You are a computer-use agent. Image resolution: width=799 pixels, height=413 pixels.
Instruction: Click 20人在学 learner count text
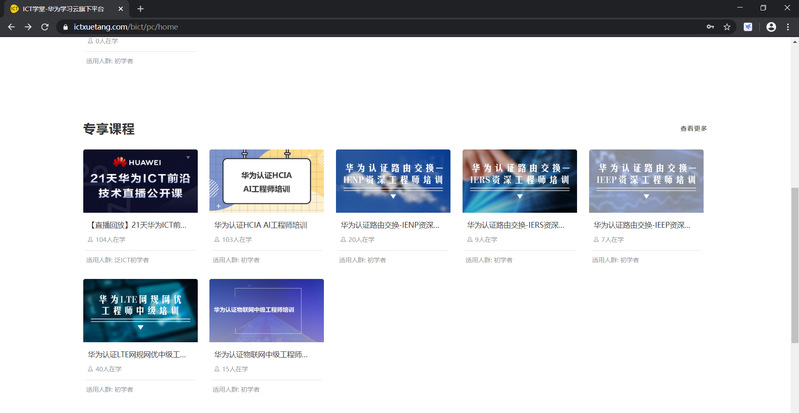click(361, 240)
